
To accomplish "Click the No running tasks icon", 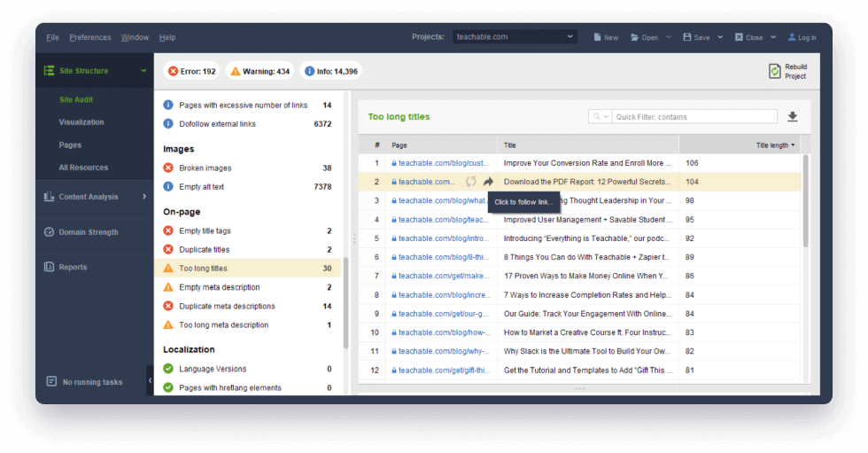I will pyautogui.click(x=51, y=381).
